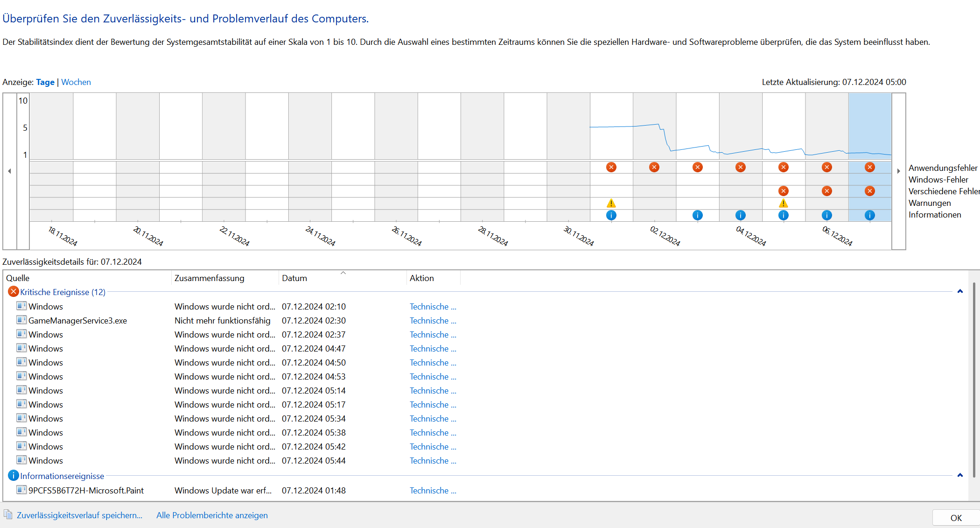Collapse the Kritische Ereignisse group
The width and height of the screenshot is (980, 528).
[x=960, y=291]
